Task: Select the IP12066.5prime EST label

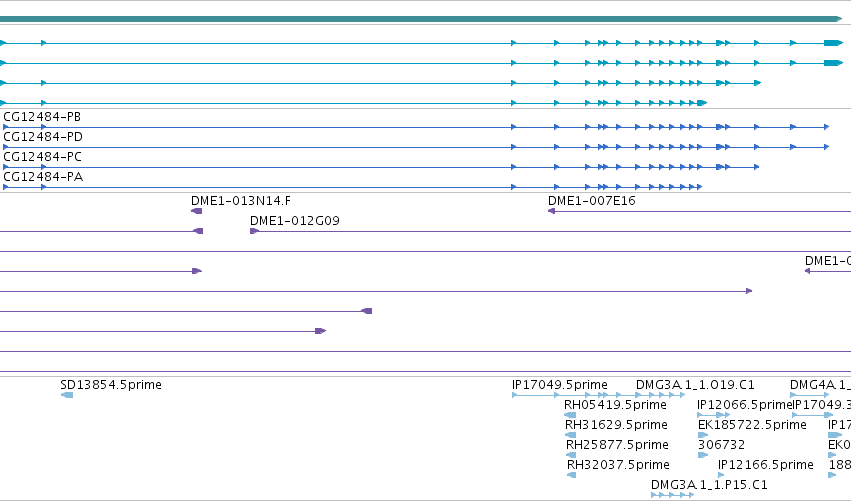Action: tap(745, 405)
